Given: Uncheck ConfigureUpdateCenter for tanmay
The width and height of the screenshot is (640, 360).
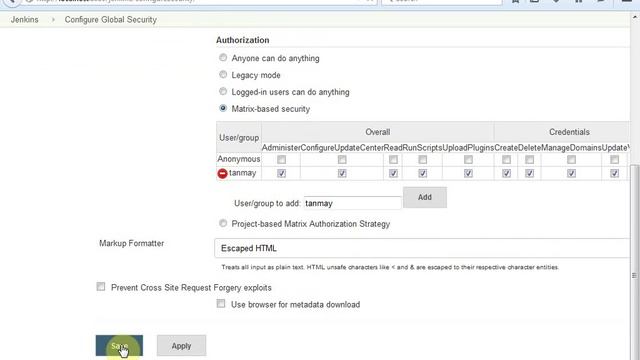Looking at the screenshot, I should pyautogui.click(x=342, y=173).
